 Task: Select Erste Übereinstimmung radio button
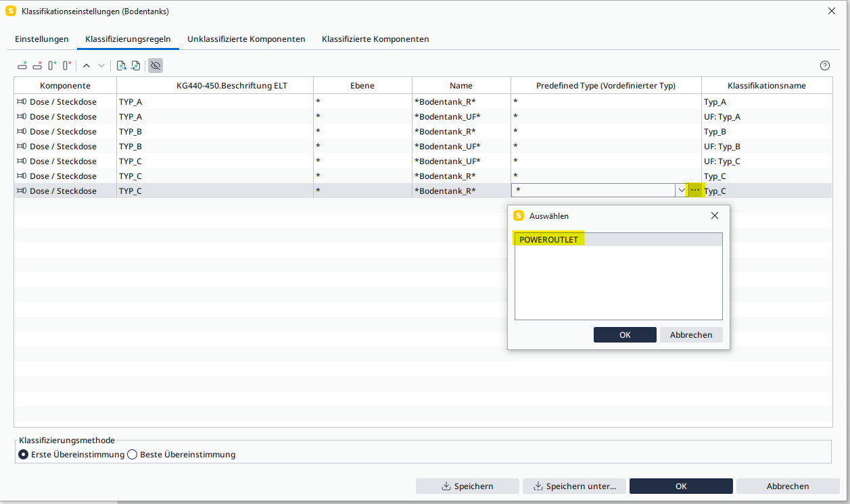(24, 455)
